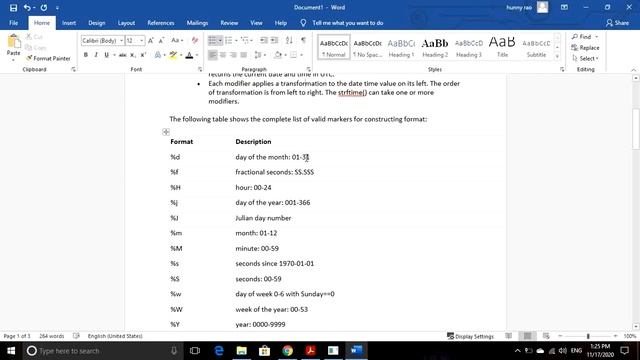
Task: Apply a bulleted list
Action: click(x=212, y=40)
